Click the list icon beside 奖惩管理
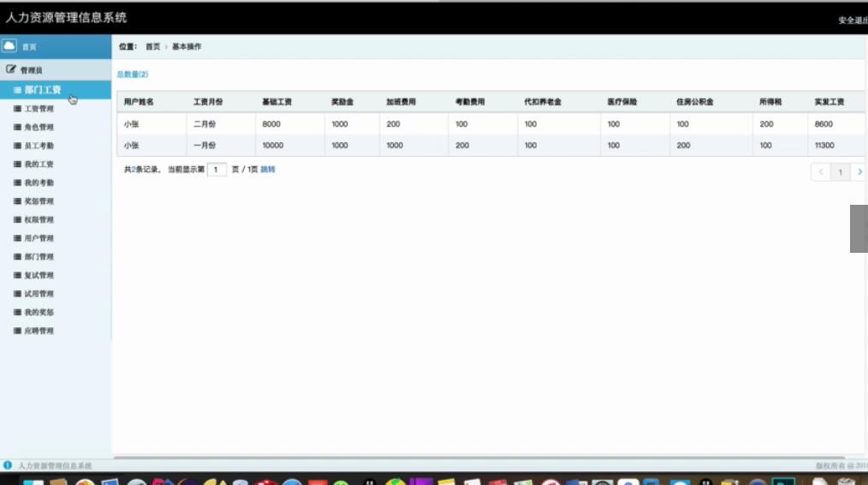 [x=17, y=201]
